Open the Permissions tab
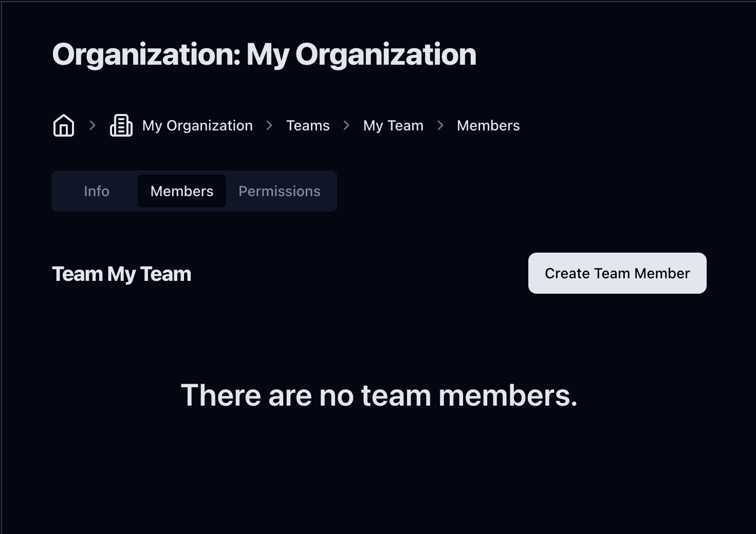The height and width of the screenshot is (534, 756). 280,191
